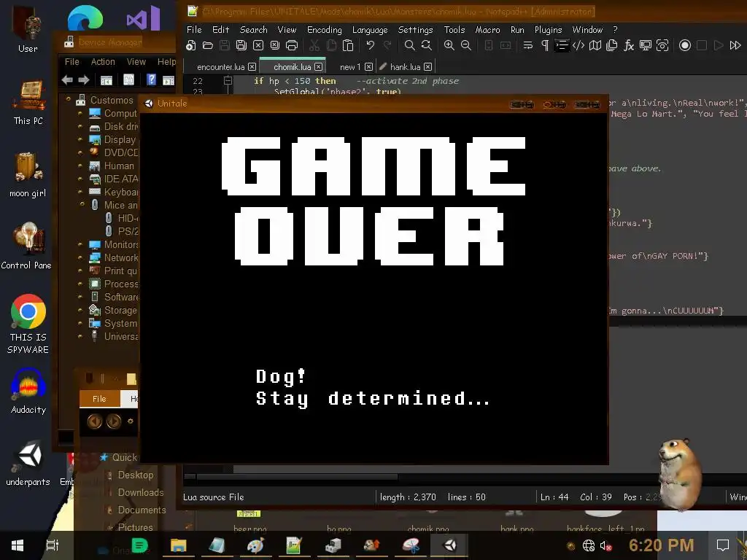This screenshot has width=747, height=560.
Task: Collapse the Customos root node in Device Manager
Action: click(68, 99)
